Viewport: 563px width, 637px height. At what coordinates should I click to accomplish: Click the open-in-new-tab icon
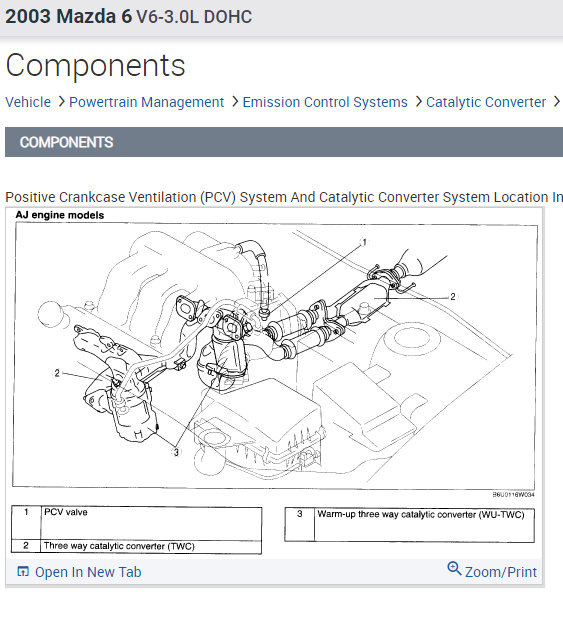(23, 572)
